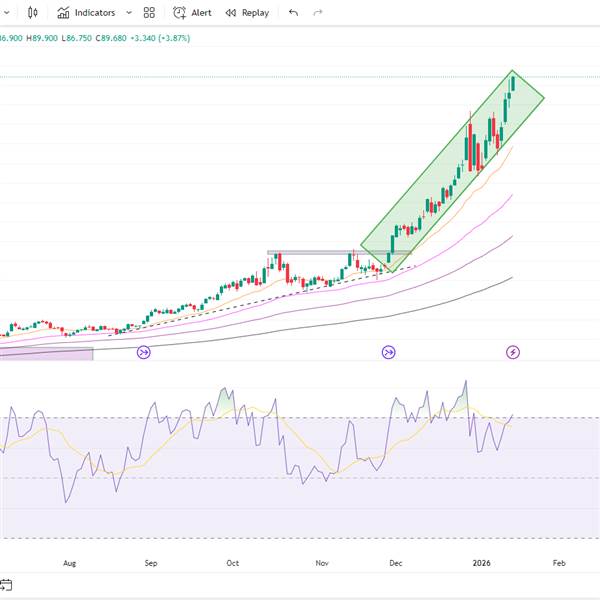The width and height of the screenshot is (600, 600).
Task: Click the Dec label on time axis
Action: click(x=396, y=563)
